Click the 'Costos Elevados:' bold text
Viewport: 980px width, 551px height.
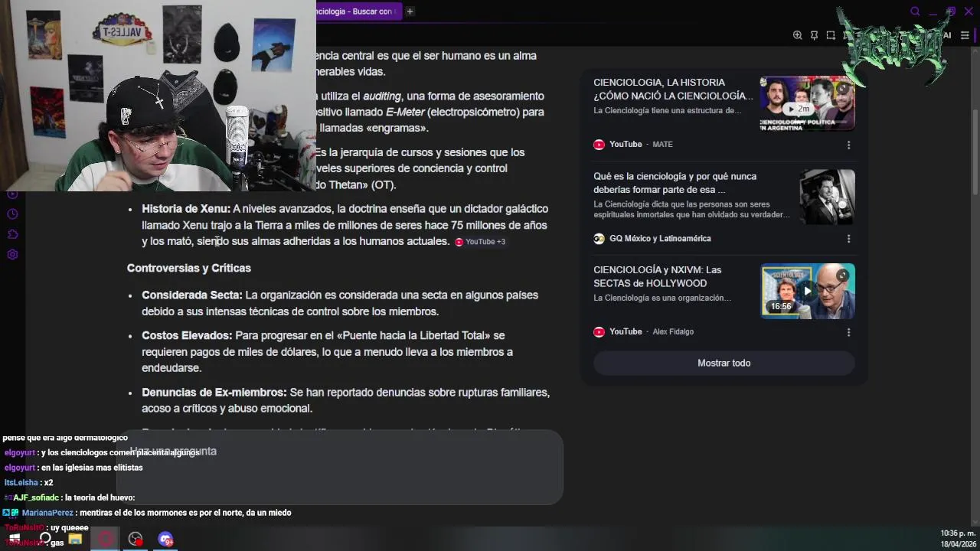187,336
